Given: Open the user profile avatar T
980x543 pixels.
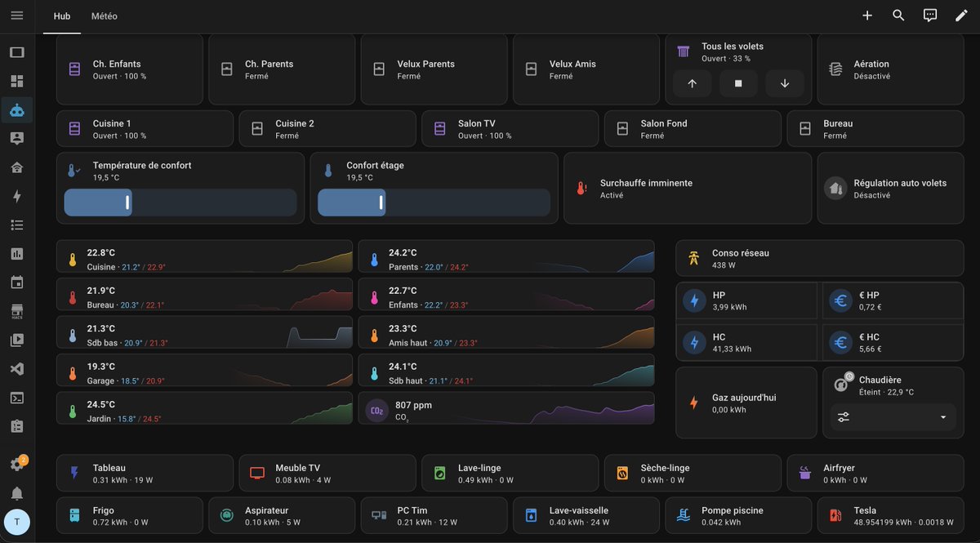Looking at the screenshot, I should 17,522.
